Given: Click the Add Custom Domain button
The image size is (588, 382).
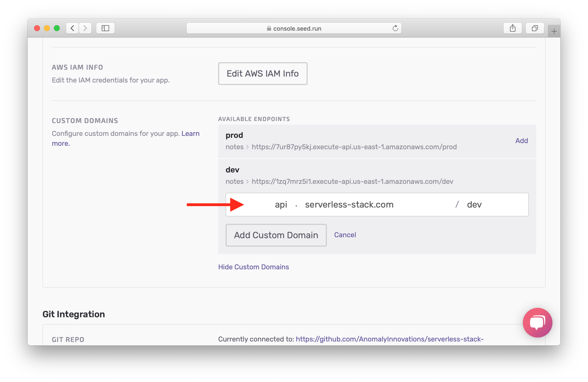Looking at the screenshot, I should 276,235.
